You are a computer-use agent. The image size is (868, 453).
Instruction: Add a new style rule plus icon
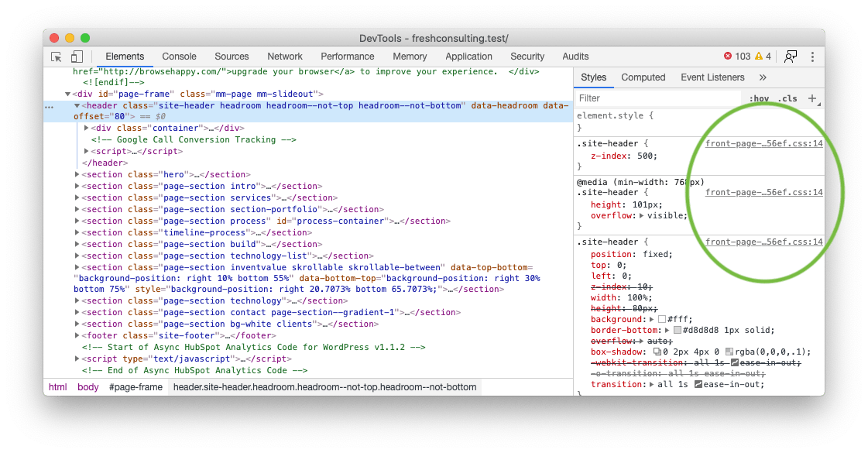tap(812, 98)
